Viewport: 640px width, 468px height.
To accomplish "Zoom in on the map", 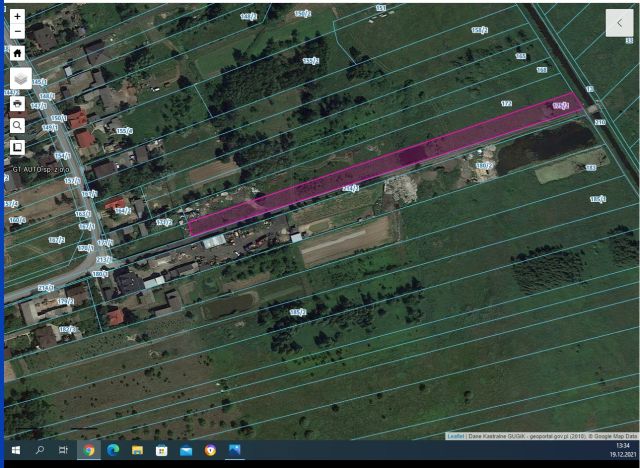I will click(17, 17).
